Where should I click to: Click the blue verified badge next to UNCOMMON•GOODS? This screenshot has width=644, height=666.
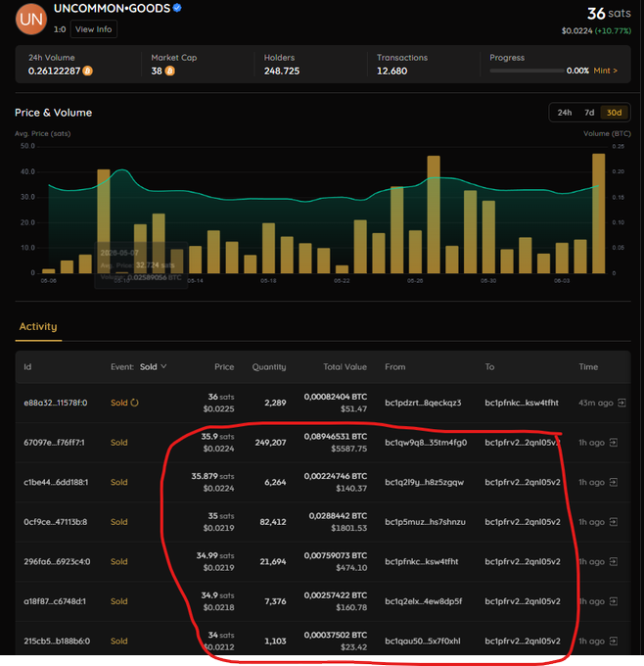point(177,8)
